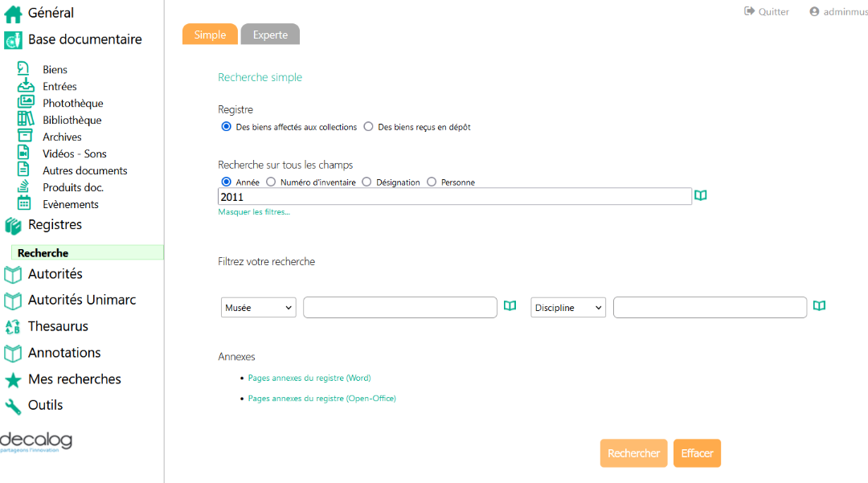868x483 pixels.
Task: Collapse filters via 'Masquer les filtres...'
Action: [254, 212]
